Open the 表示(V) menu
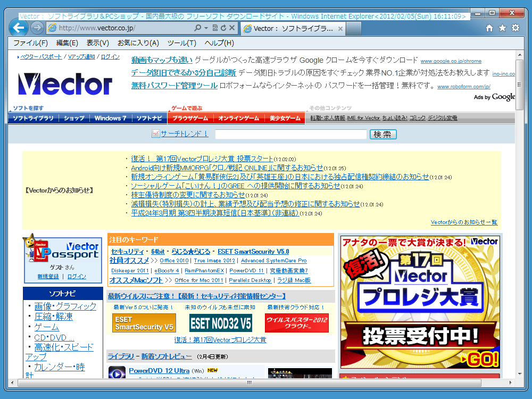 coord(97,43)
